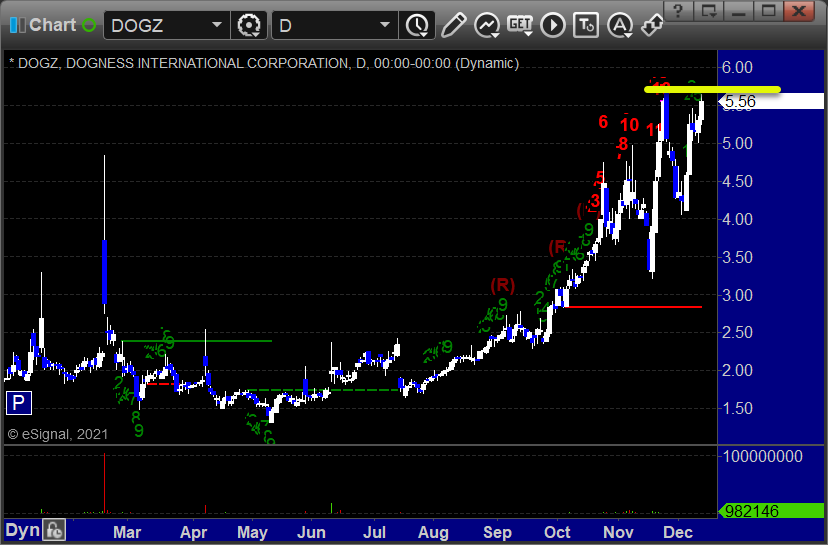Click the Dyn scaling label
The height and width of the screenshot is (545, 828).
[22, 530]
